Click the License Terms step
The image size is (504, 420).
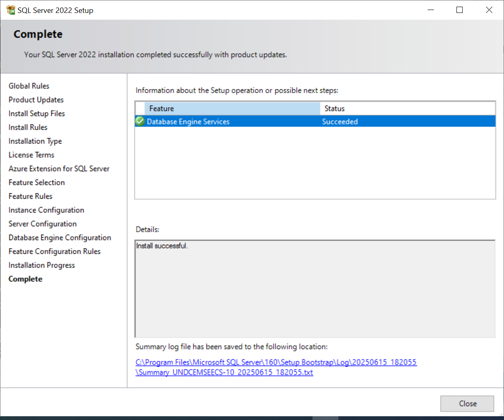coord(31,155)
